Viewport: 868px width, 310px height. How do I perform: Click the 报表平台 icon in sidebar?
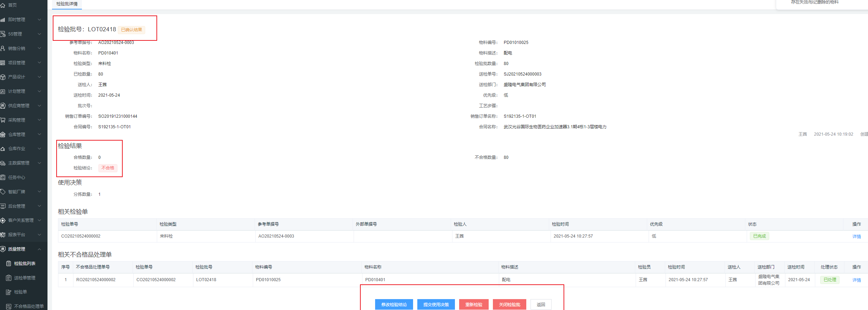point(3,235)
